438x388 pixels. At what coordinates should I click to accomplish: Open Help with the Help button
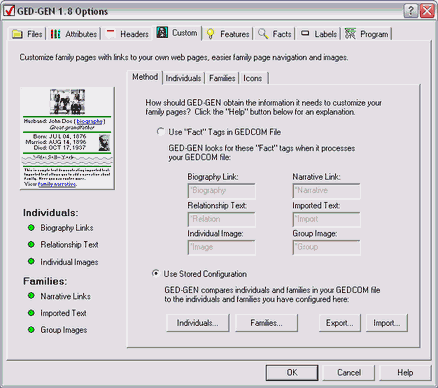click(x=405, y=372)
